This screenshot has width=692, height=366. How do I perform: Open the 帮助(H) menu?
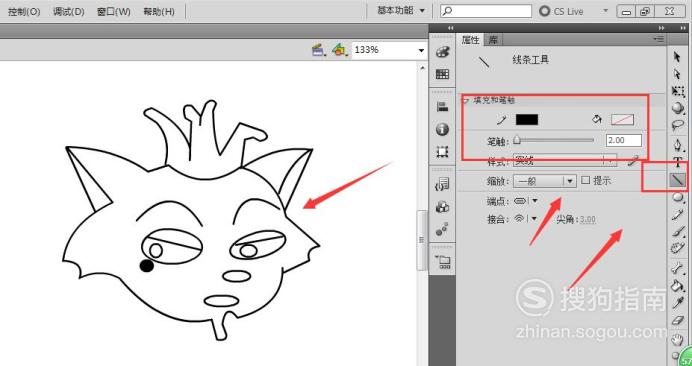pos(159,12)
